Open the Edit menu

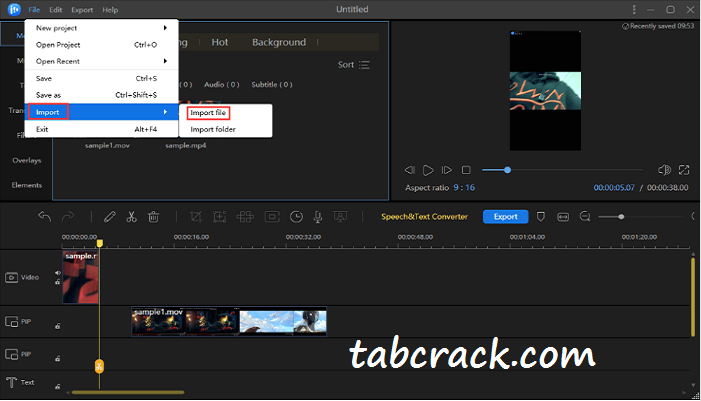(x=55, y=10)
